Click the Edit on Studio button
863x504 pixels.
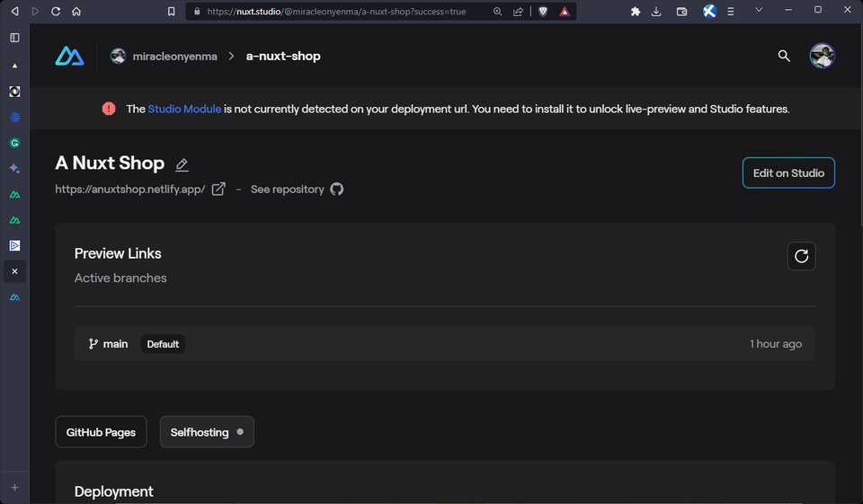788,172
